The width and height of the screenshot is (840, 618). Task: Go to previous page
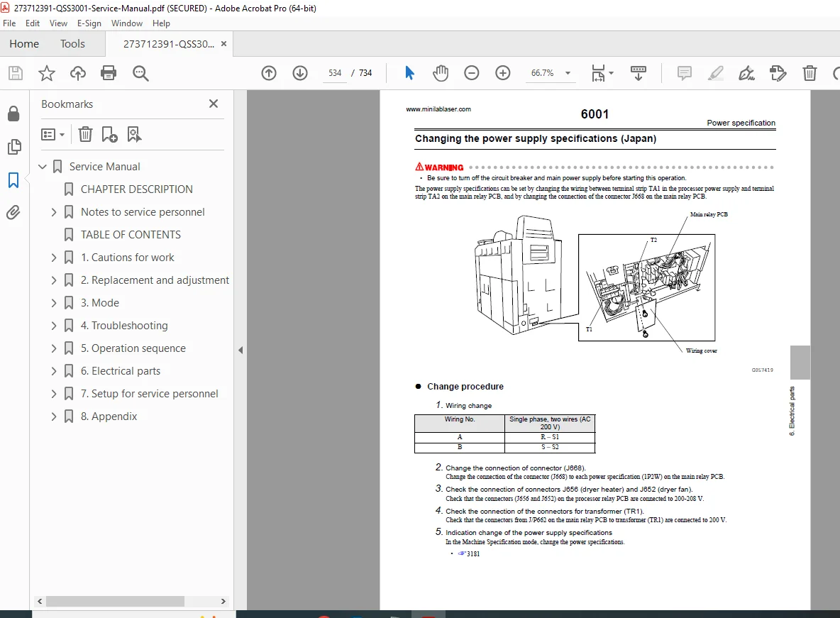tap(269, 73)
